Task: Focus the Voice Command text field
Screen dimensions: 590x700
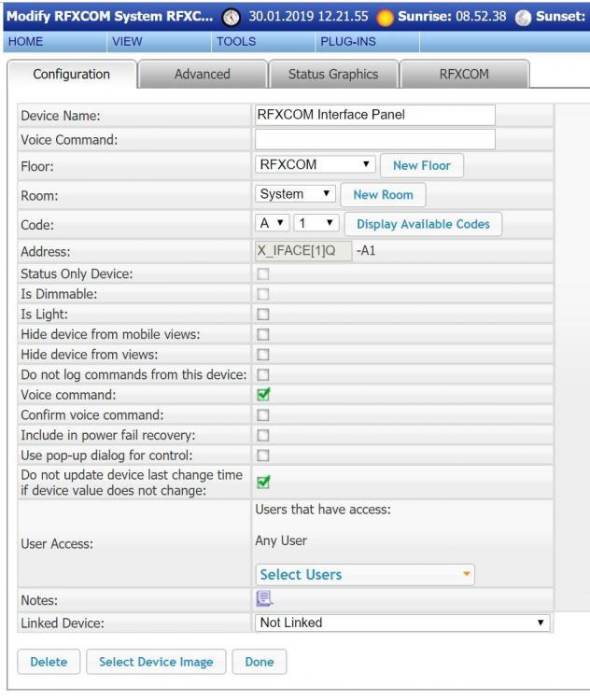Action: (x=374, y=139)
